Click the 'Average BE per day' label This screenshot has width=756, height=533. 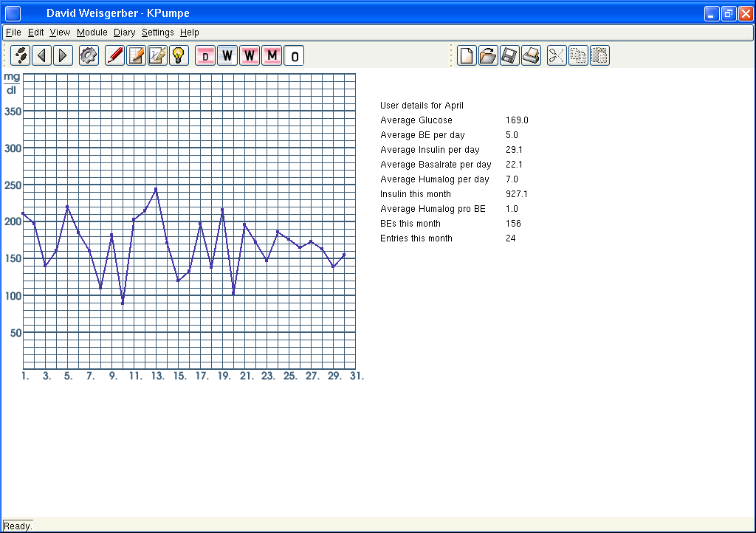422,135
